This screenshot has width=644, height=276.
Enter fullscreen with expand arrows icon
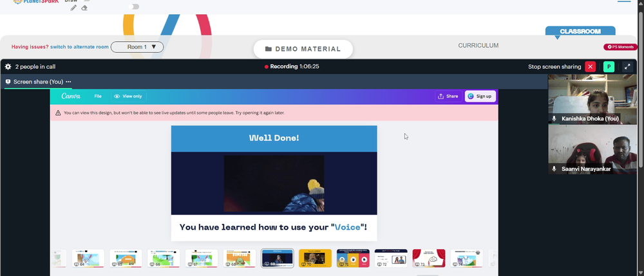[627, 66]
